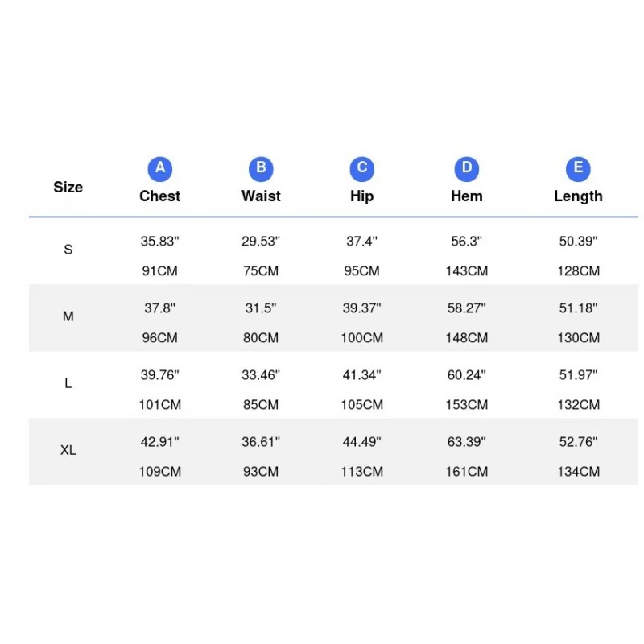
Task: Click the 134CM length value for XL
Action: click(x=578, y=472)
